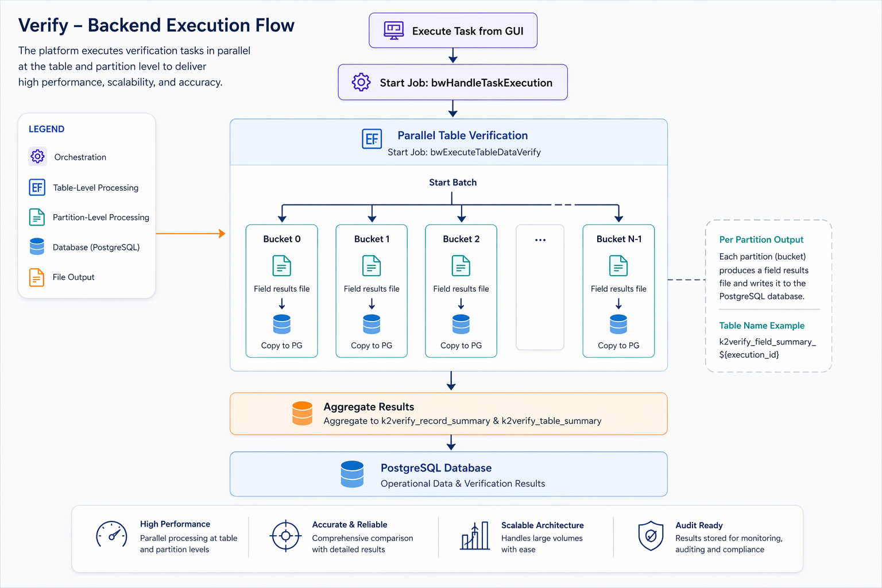Screen dimensions: 882x588
Task: Click the Database (PostgreSQL) legend label
Action: point(96,247)
